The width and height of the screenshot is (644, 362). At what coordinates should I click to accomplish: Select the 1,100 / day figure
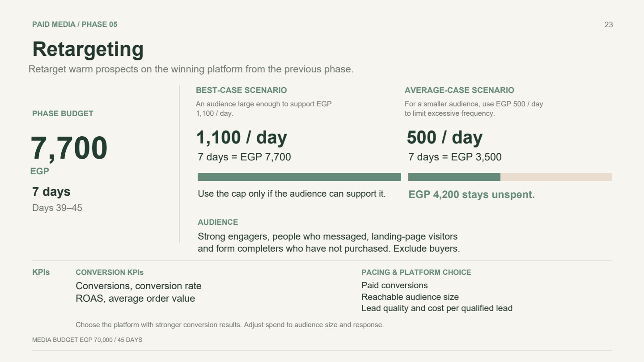[241, 138]
